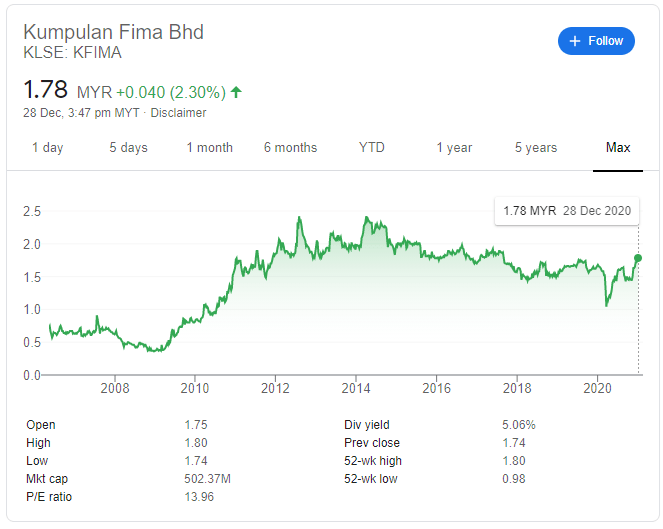Click the 1.78 MYR chart tooltip
This screenshot has width=663, height=529.
pos(566,211)
